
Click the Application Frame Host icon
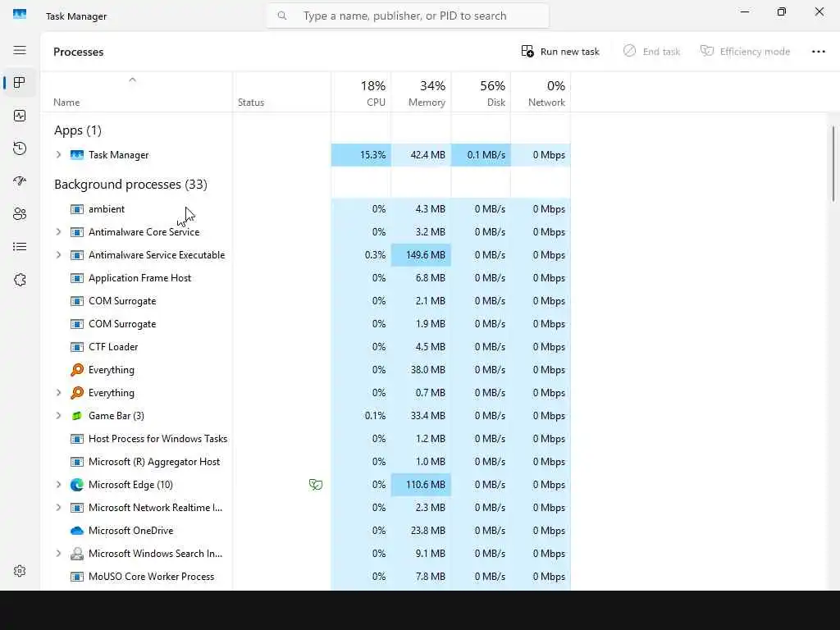click(77, 278)
